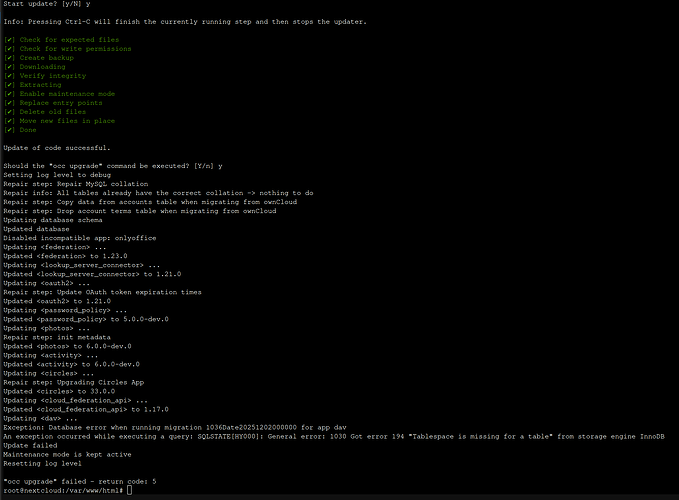The height and width of the screenshot is (500, 679).
Task: Click the checkmark beside Downloading step
Action: pos(10,67)
